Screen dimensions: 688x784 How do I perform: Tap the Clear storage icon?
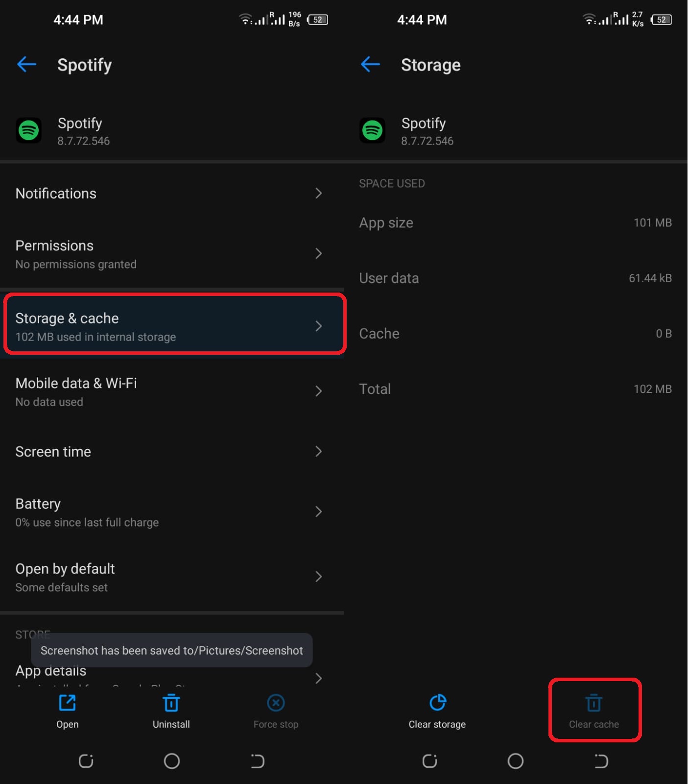[438, 702]
